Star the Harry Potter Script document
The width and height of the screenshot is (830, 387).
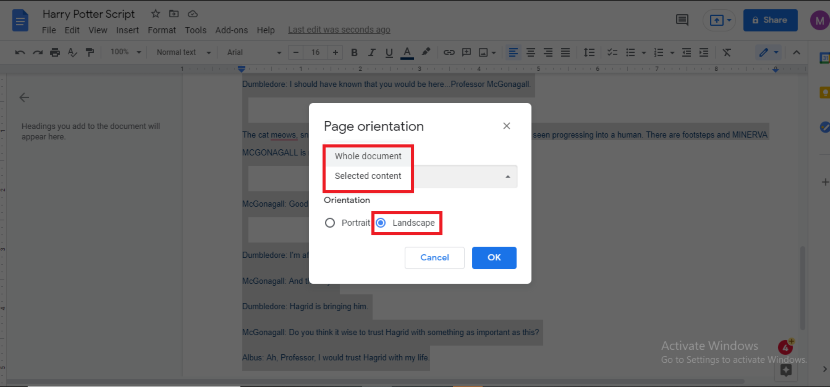click(155, 14)
